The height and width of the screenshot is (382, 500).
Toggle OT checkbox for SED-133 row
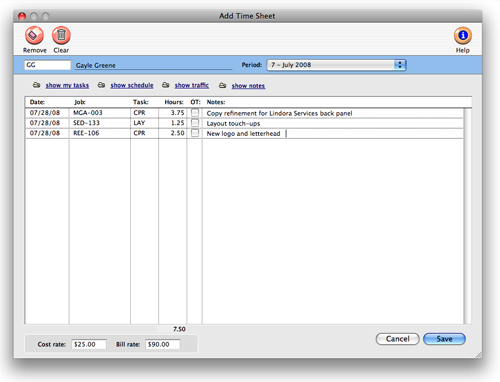coord(195,123)
